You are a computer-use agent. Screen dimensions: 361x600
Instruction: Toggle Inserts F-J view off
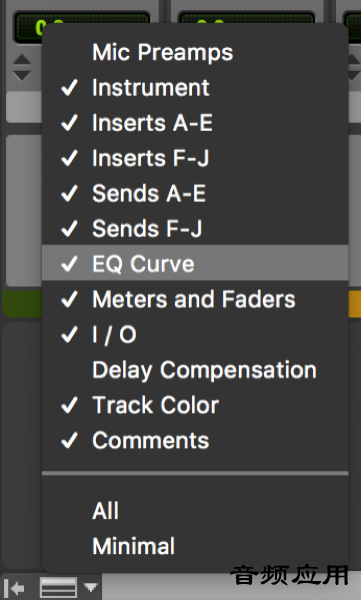(195, 158)
